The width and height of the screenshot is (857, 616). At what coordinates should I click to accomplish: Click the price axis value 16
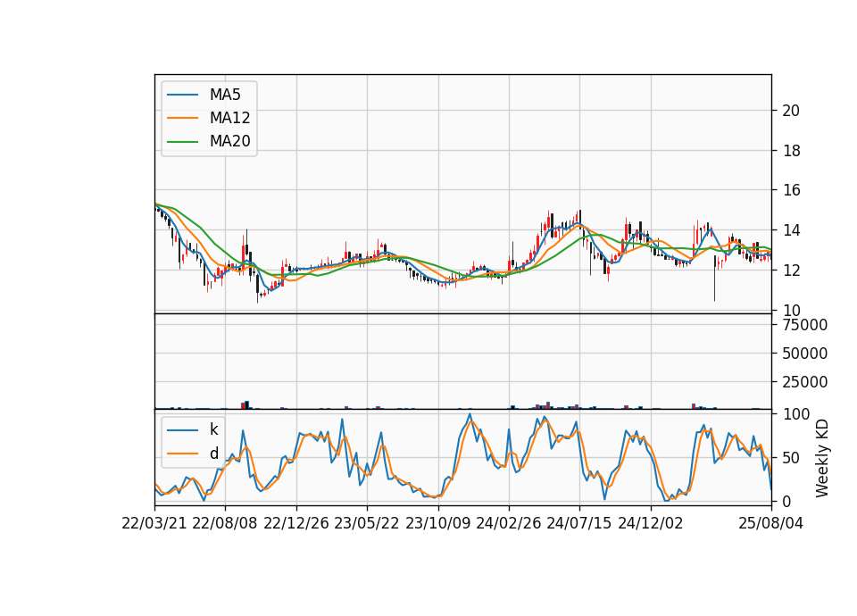[x=791, y=190]
